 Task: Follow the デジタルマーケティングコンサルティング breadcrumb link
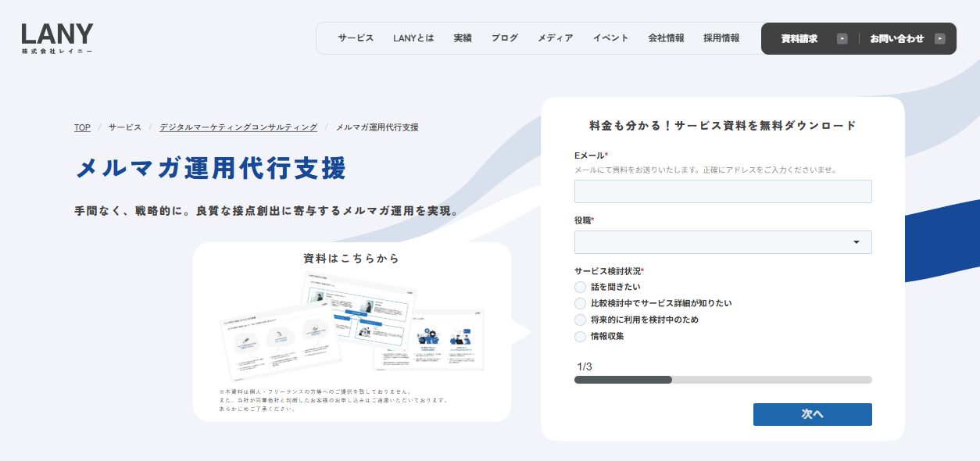[238, 127]
